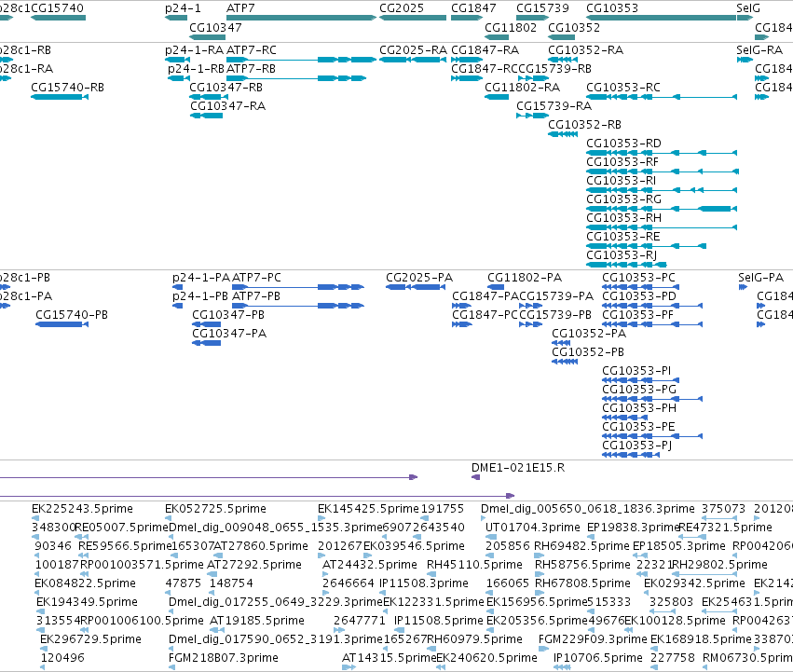Select the CG10353-PC protein label
Image resolution: width=793 pixels, height=672 pixels.
point(638,278)
